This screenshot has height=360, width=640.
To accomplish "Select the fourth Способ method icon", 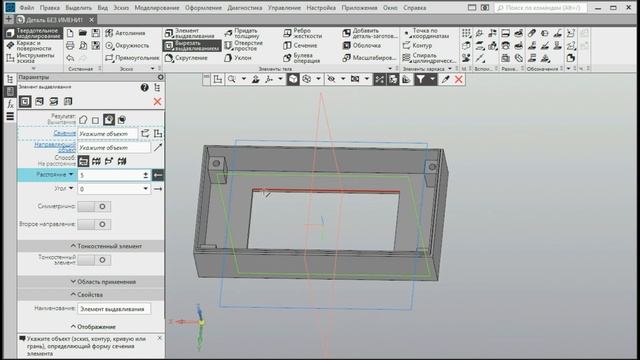I will (122, 162).
